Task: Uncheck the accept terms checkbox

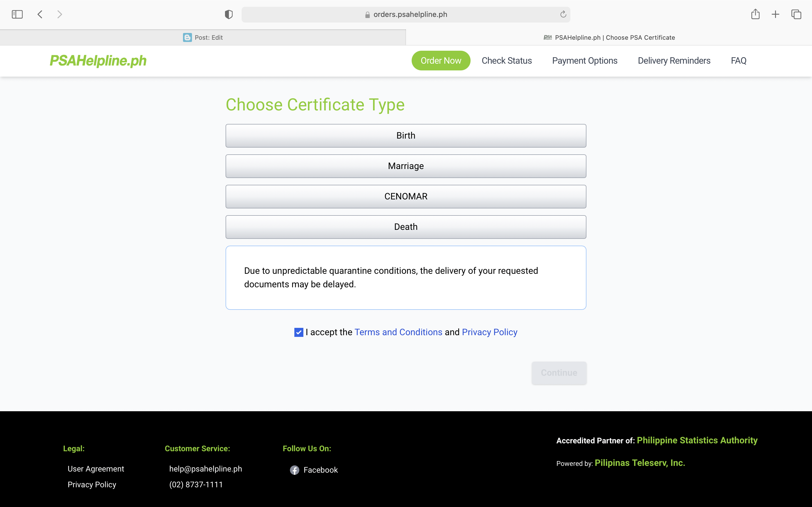Action: coord(298,332)
